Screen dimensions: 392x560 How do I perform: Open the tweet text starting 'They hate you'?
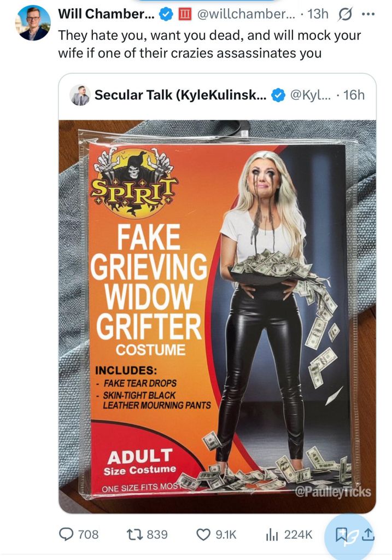tap(209, 45)
